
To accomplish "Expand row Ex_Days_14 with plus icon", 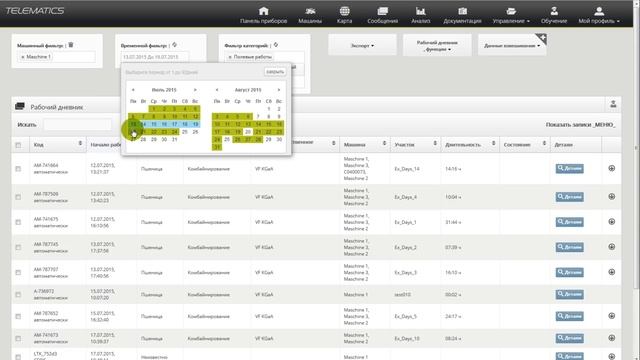I will click(x=611, y=168).
